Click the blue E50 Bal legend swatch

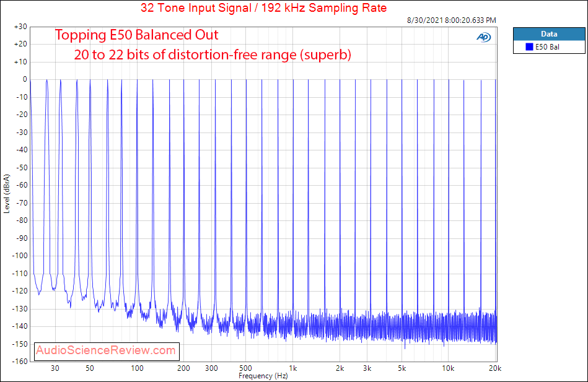tap(529, 47)
